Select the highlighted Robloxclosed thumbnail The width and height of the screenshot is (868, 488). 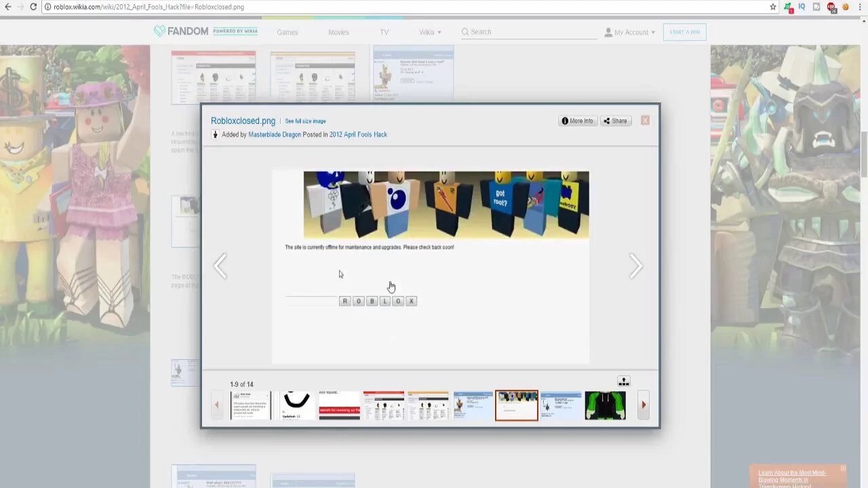(x=517, y=405)
